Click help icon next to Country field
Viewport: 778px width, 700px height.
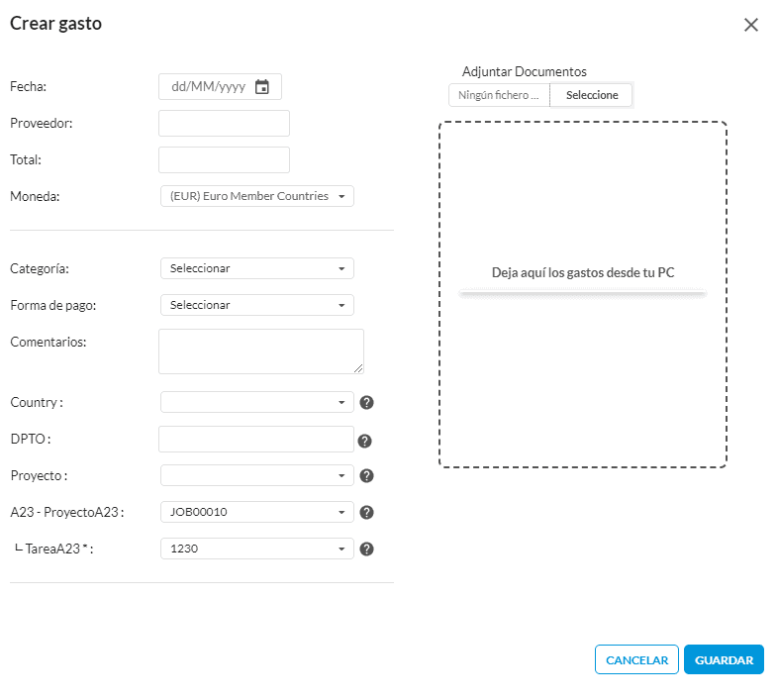coord(366,402)
